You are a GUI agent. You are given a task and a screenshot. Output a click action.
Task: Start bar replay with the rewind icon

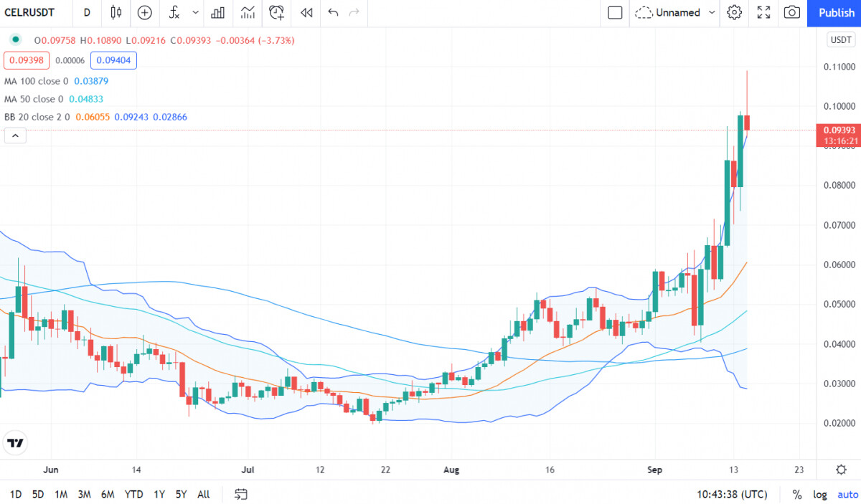(306, 12)
